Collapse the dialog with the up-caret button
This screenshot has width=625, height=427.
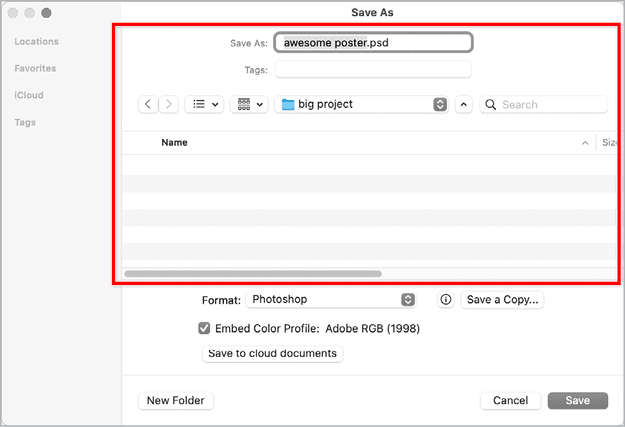(464, 104)
